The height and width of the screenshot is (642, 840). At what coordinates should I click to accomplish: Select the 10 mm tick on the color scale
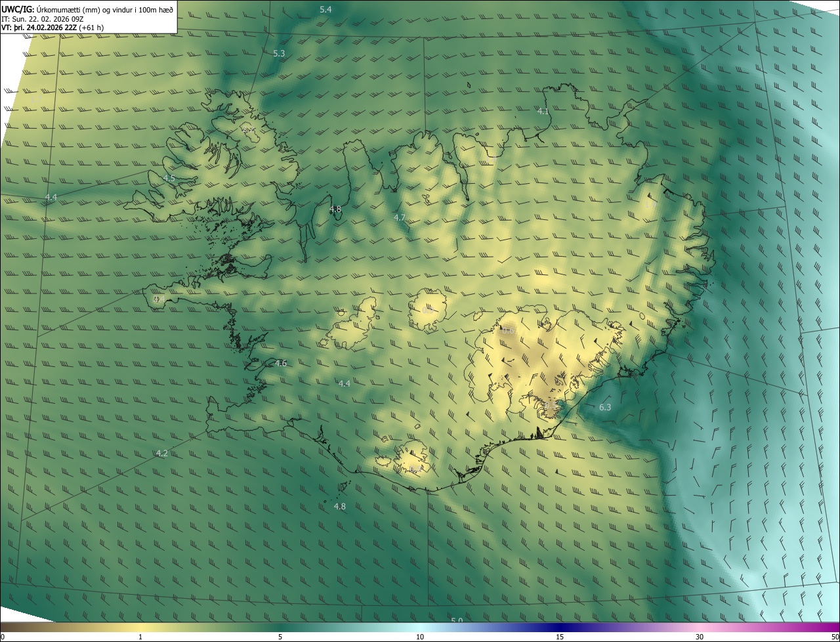click(x=420, y=637)
